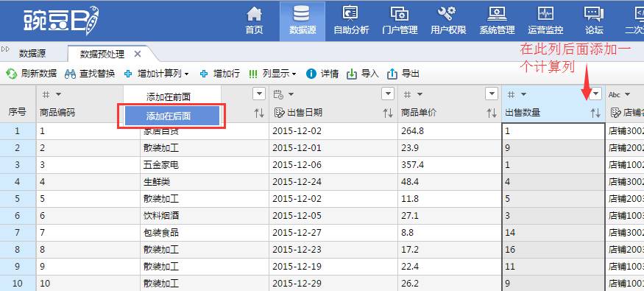
Task: Select the 数据预处理 tab
Action: [102, 54]
